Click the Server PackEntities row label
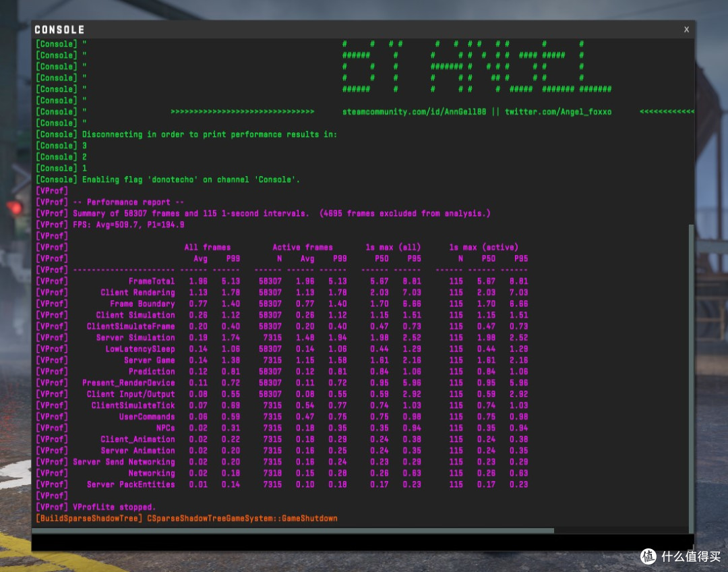 coord(131,484)
